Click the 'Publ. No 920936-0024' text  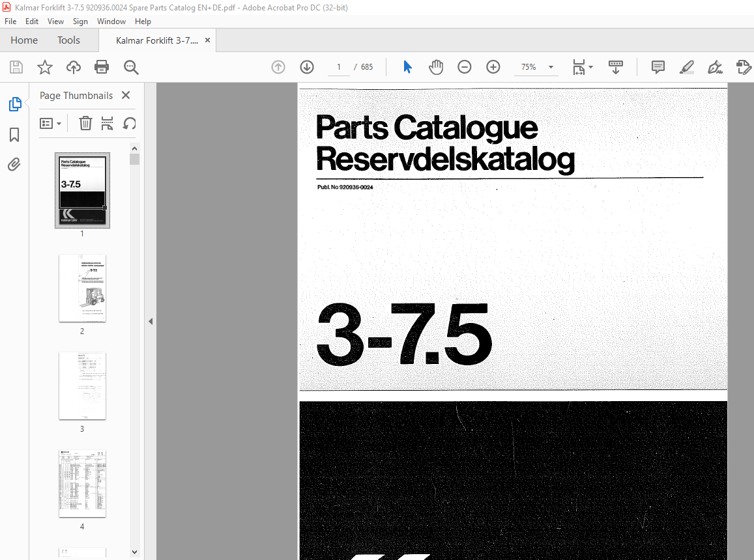tap(345, 187)
